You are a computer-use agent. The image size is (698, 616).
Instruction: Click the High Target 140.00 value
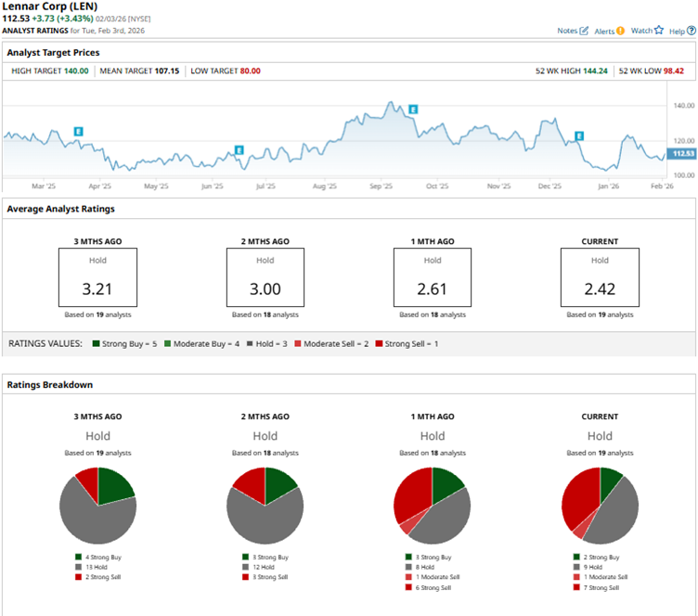coord(76,71)
